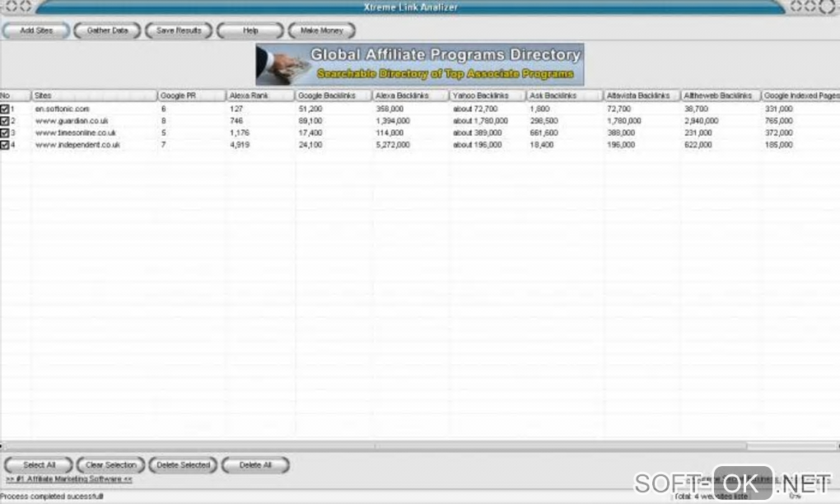Viewport: 840px width, 504px height.
Task: Click Alexa Backlinks value 358,000
Action: coord(390,109)
